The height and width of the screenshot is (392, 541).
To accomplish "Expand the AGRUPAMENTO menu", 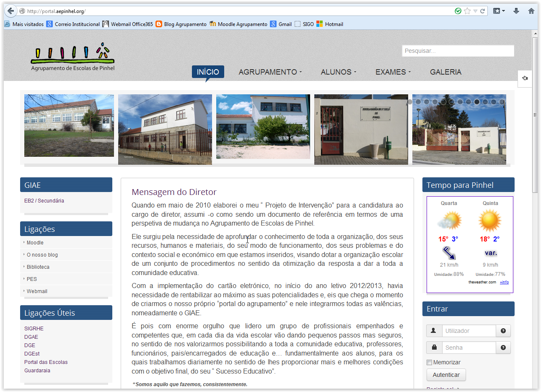I will [270, 72].
